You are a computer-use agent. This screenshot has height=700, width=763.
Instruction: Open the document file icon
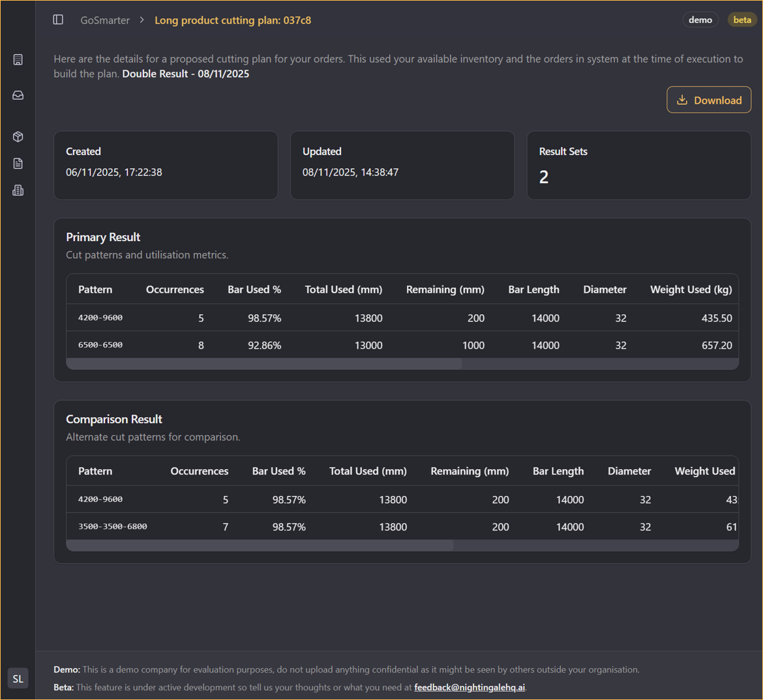point(18,164)
